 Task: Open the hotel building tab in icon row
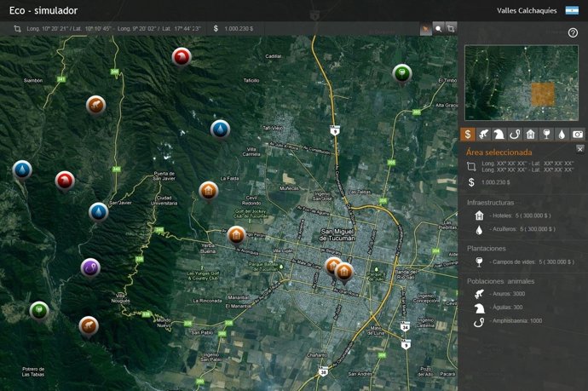pos(530,134)
